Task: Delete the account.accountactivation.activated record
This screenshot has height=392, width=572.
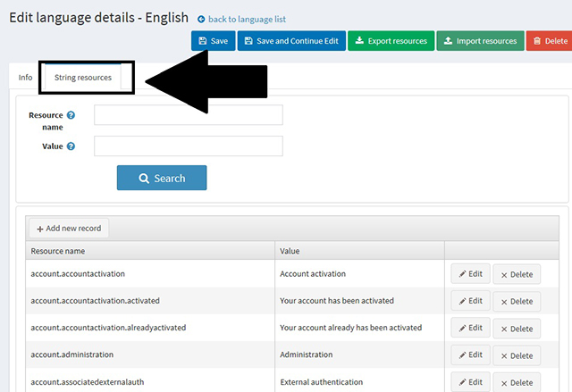Action: pyautogui.click(x=517, y=301)
